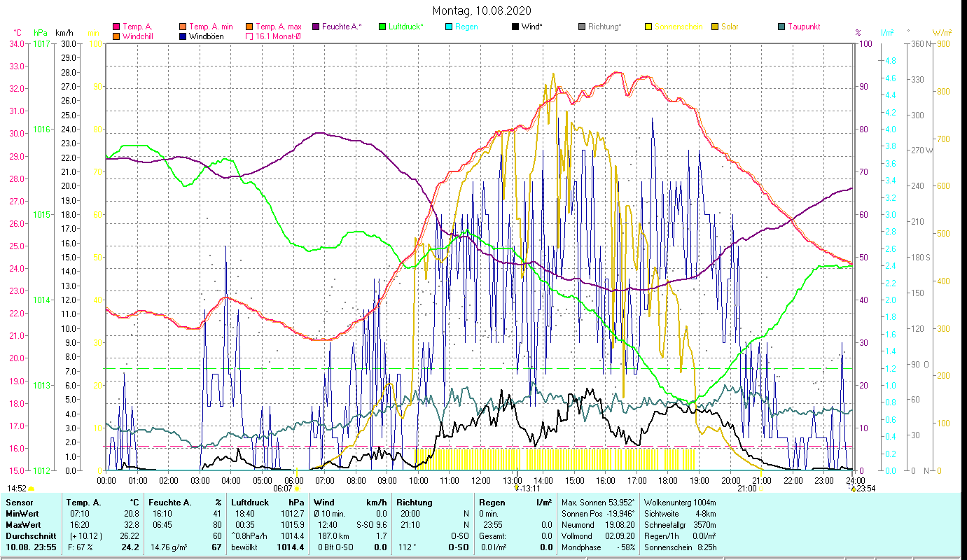Click the chart title Montag, 10.08.2020

(482, 10)
